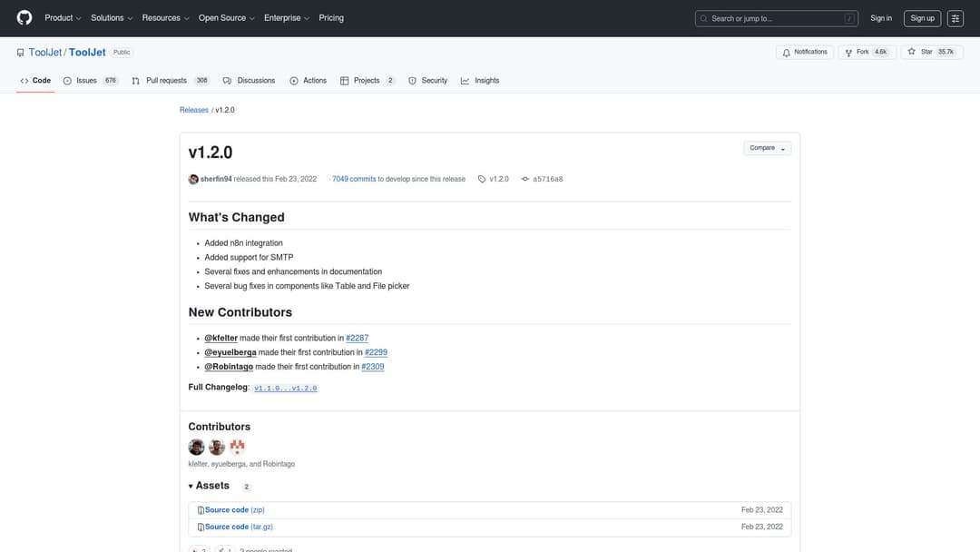980x552 pixels.
Task: Click the commit icon beside a5716a8
Action: pyautogui.click(x=525, y=180)
